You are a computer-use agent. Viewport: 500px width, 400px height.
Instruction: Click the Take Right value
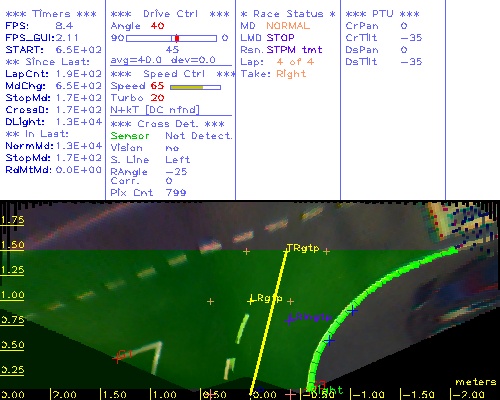coord(291,74)
